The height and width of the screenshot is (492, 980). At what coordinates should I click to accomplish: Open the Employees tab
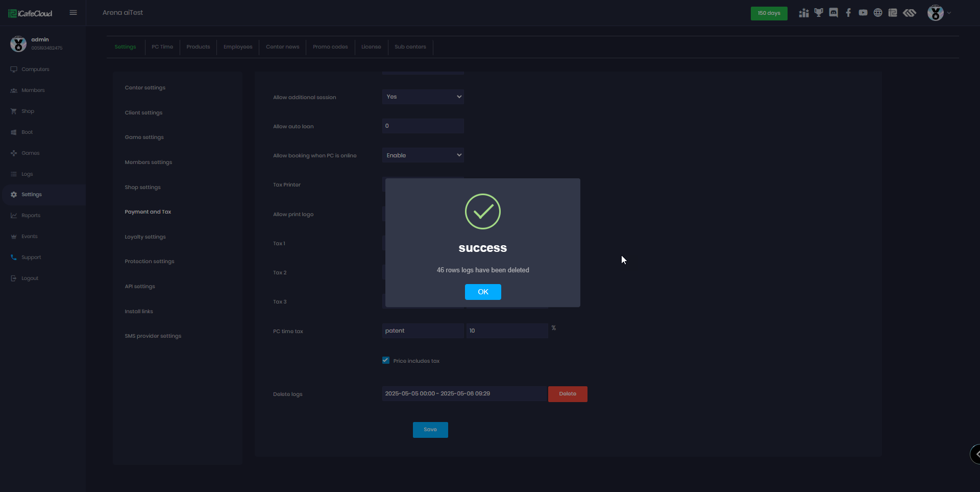click(x=237, y=46)
